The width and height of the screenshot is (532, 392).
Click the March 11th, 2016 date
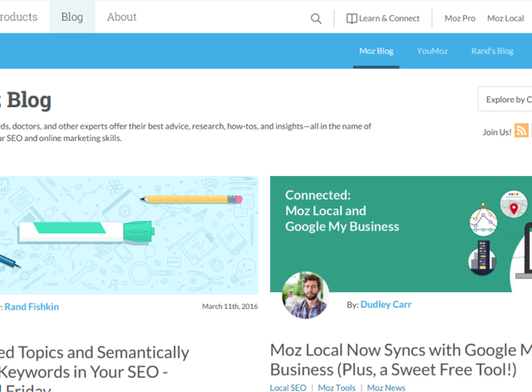[x=229, y=306]
